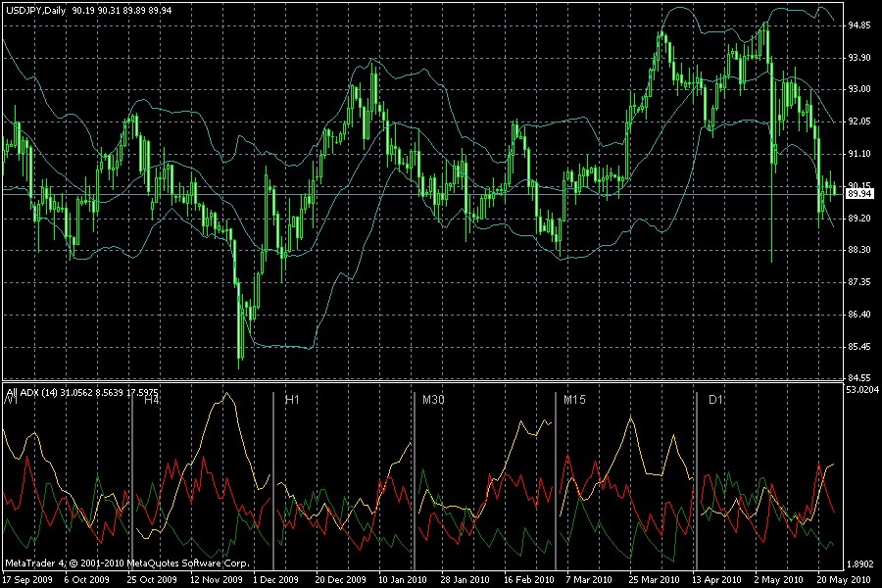Select the 13 Apr 2010 date label
The height and width of the screenshot is (588, 882).
point(716,579)
